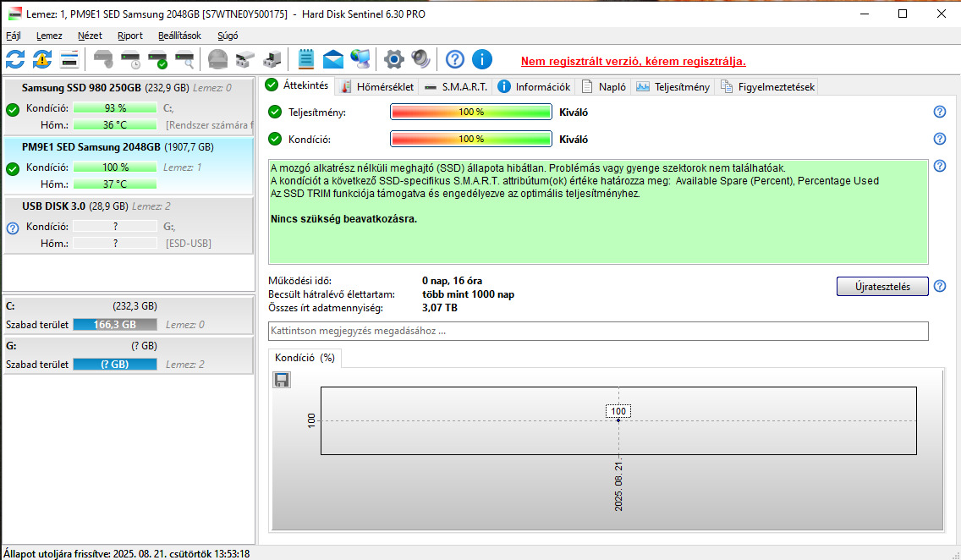Click the Újratesztelés button

pyautogui.click(x=882, y=286)
